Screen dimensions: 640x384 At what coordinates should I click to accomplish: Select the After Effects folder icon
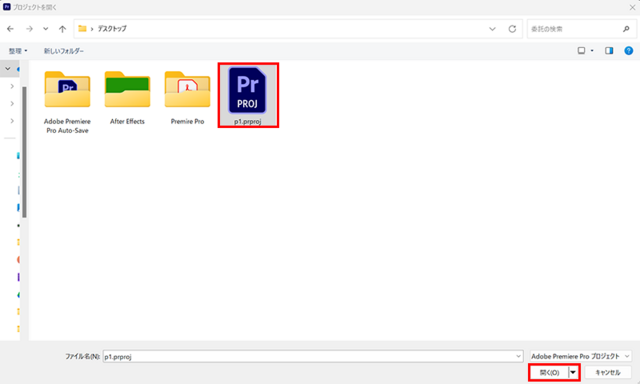coord(127,89)
